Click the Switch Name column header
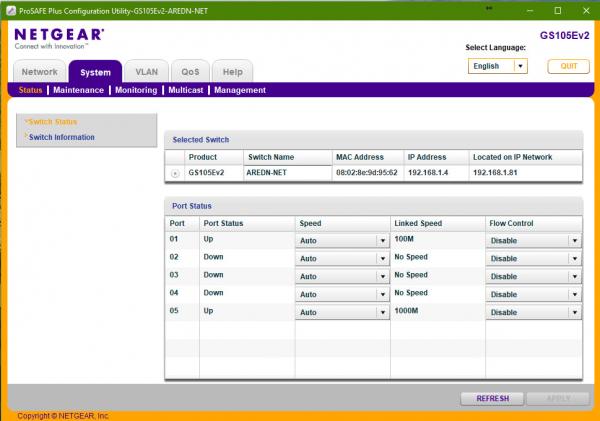 click(287, 157)
